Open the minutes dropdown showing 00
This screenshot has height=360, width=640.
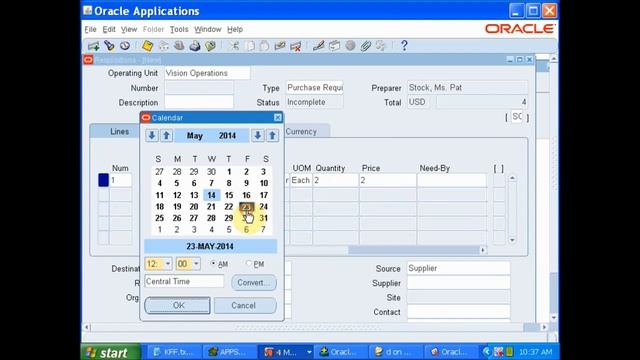(x=196, y=264)
